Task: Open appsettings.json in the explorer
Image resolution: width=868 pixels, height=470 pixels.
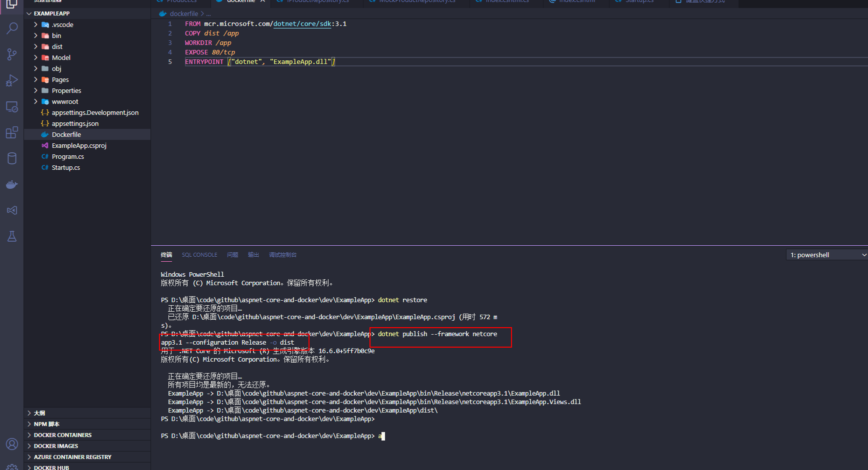Action: 75,123
